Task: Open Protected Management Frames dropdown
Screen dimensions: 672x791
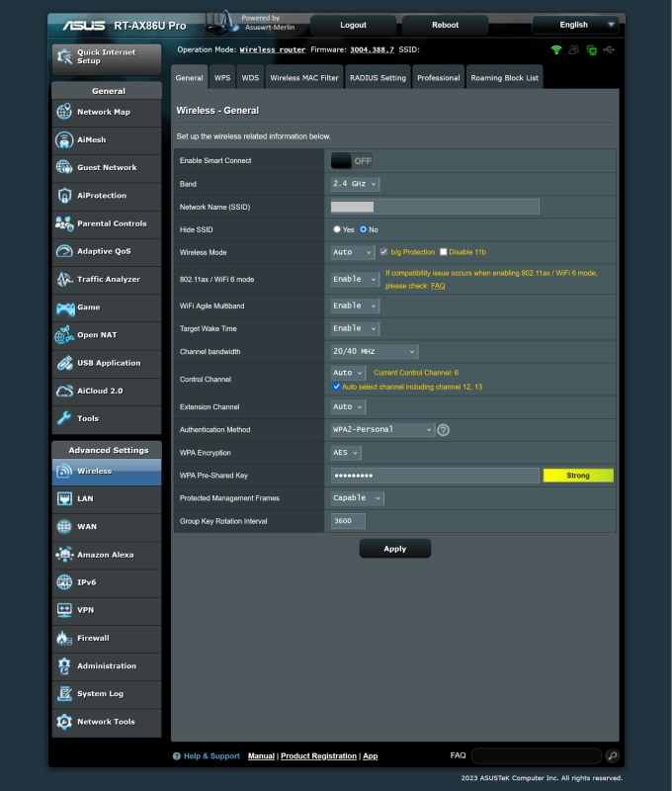Action: (357, 498)
